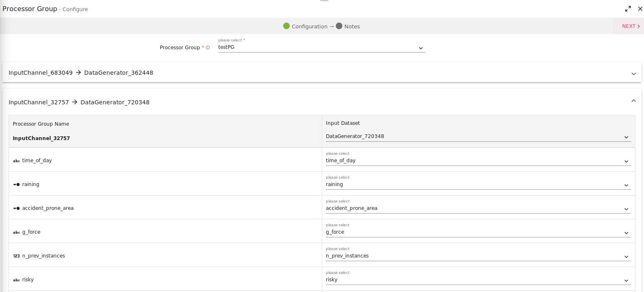Click the 123 numeric icon beside n_prev_instances
Viewport: 644px width, 292px height.
(x=16, y=256)
